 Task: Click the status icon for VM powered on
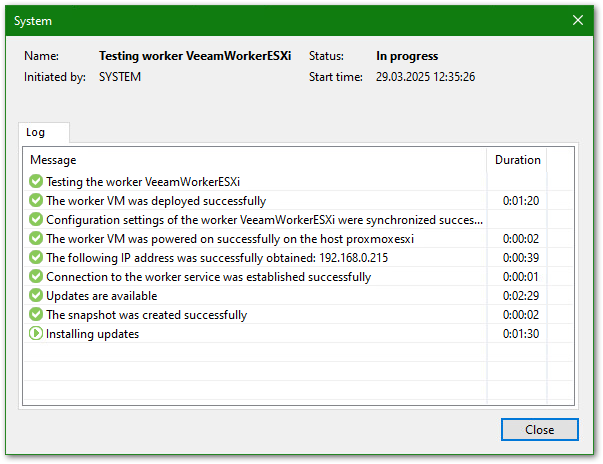pyautogui.click(x=36, y=239)
